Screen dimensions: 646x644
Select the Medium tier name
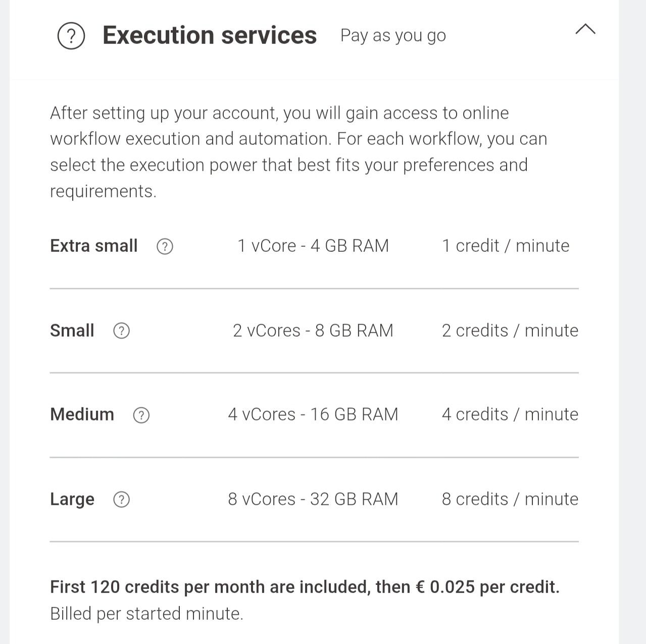pyautogui.click(x=82, y=414)
